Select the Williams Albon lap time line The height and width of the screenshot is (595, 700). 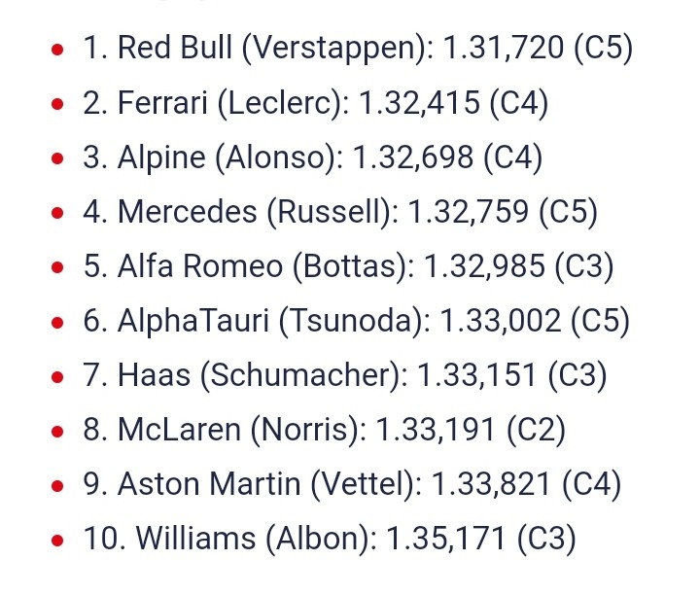[x=330, y=539]
